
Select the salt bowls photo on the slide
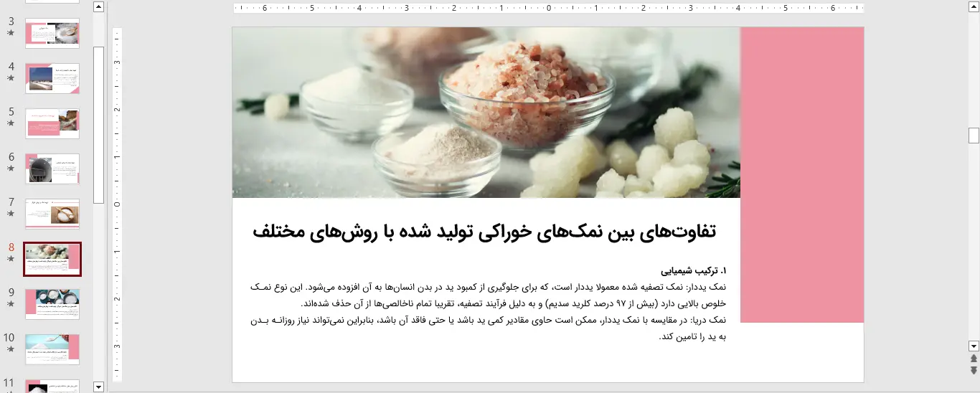coord(486,113)
